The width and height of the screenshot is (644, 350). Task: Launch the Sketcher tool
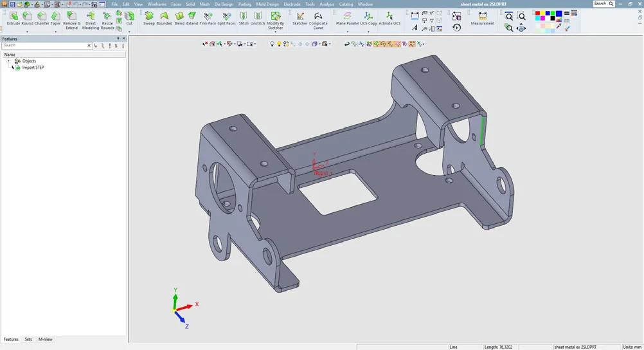[300, 19]
